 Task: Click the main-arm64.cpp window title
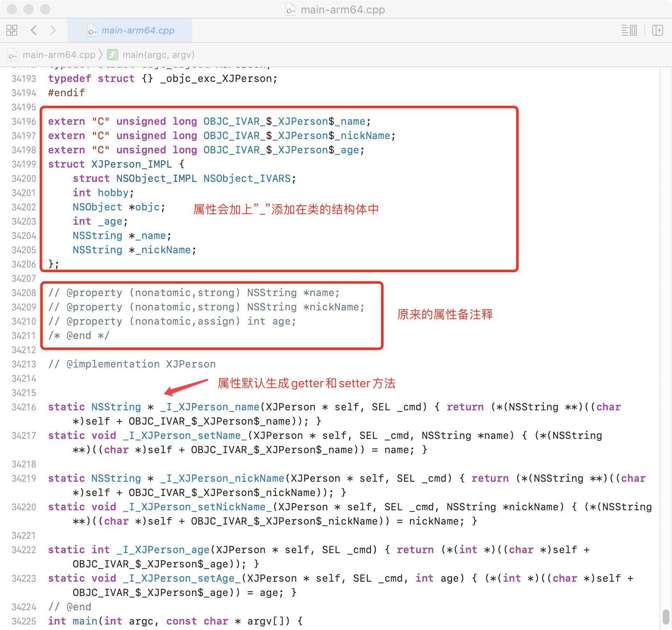(343, 10)
